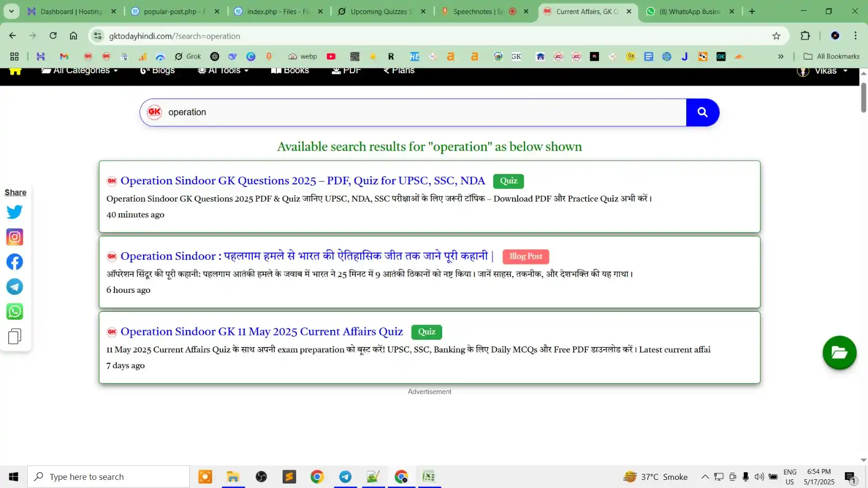Image resolution: width=868 pixels, height=488 pixels.
Task: Open the Vikas user dropdown
Action: pyautogui.click(x=822, y=71)
